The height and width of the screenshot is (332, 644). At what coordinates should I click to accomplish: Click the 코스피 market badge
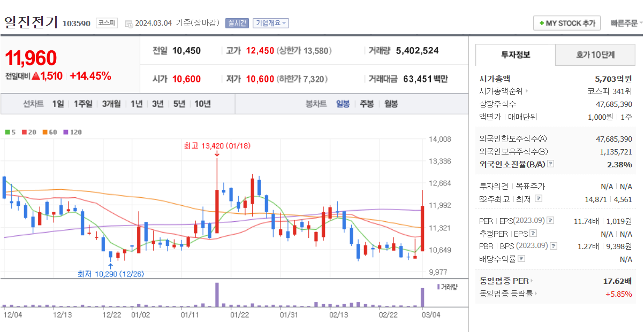[107, 23]
